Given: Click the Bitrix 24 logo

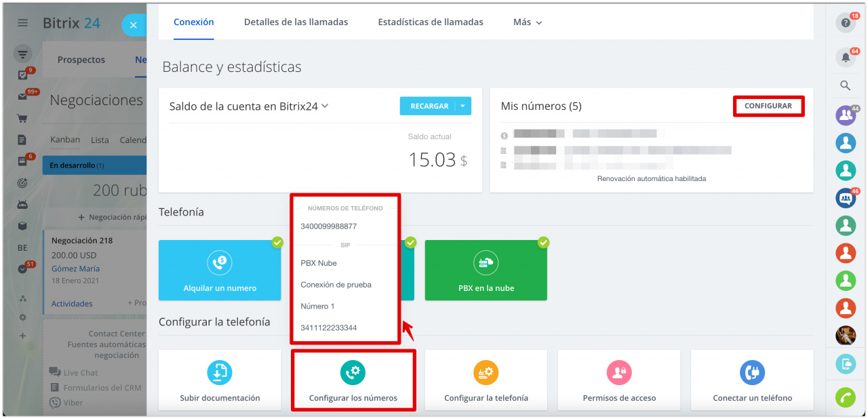Looking at the screenshot, I should point(71,23).
